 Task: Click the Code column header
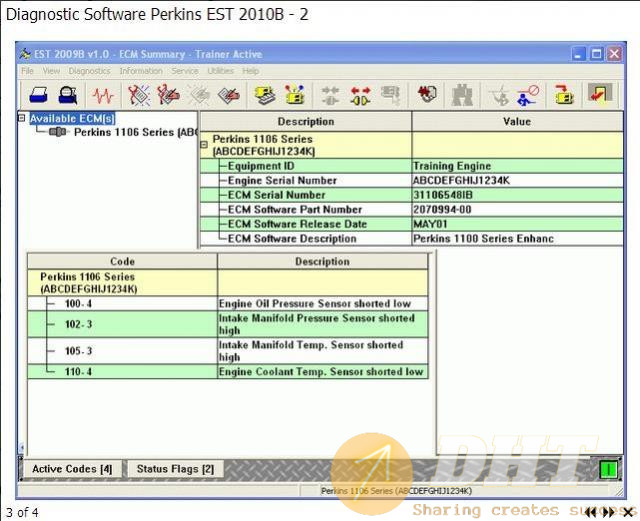click(122, 261)
